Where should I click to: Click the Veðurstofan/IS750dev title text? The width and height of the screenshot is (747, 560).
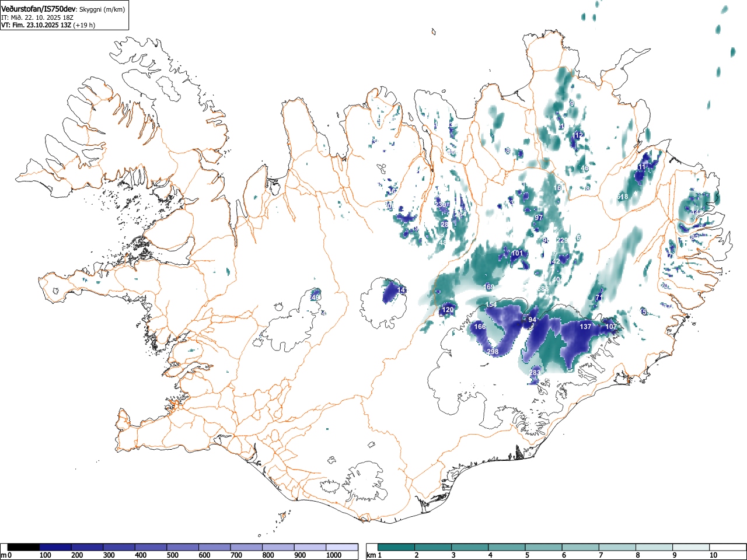point(38,9)
